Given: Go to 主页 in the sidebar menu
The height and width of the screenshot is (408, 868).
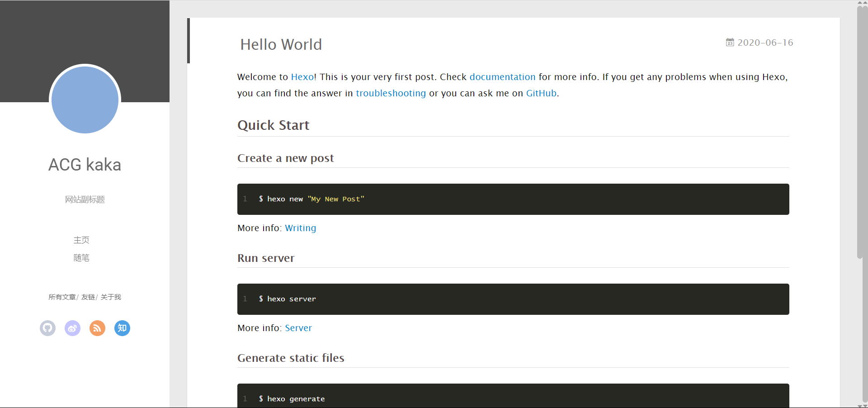Looking at the screenshot, I should (81, 240).
